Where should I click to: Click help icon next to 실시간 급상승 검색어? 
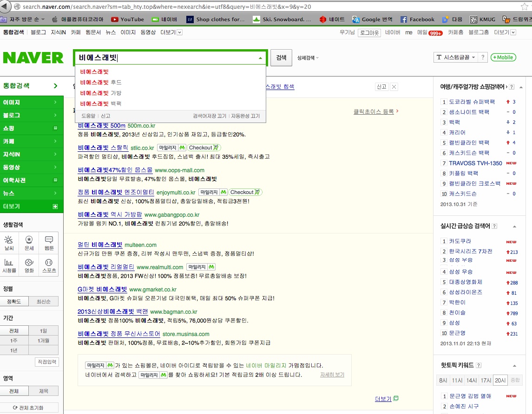pyautogui.click(x=494, y=226)
